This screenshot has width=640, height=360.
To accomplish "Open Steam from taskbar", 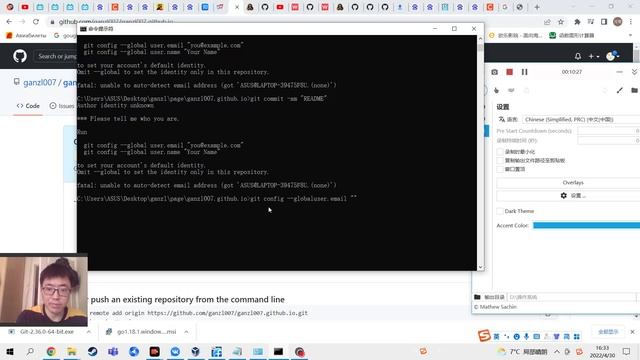I will coord(93,351).
